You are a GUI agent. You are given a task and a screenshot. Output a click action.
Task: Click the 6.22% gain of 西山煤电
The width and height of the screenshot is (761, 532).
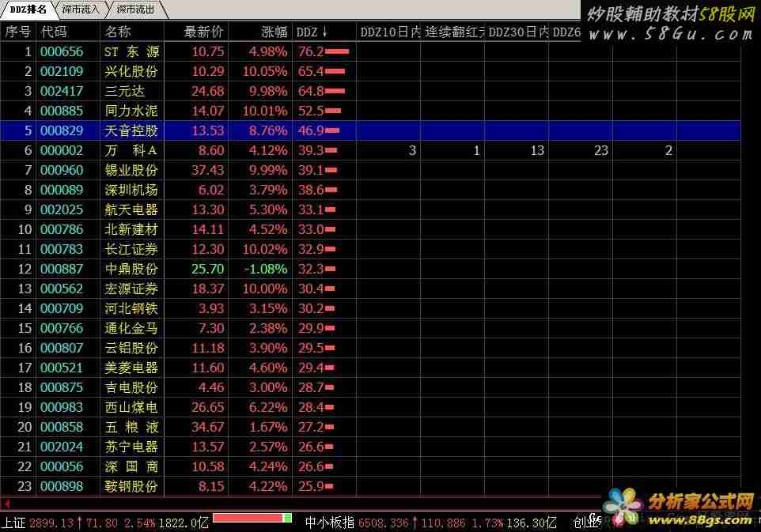[x=268, y=407]
